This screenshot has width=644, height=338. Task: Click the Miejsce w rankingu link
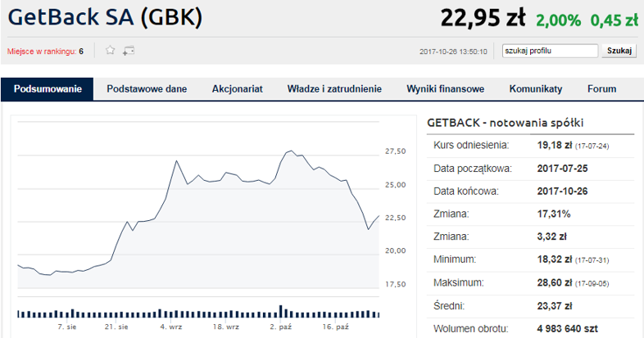(45, 52)
